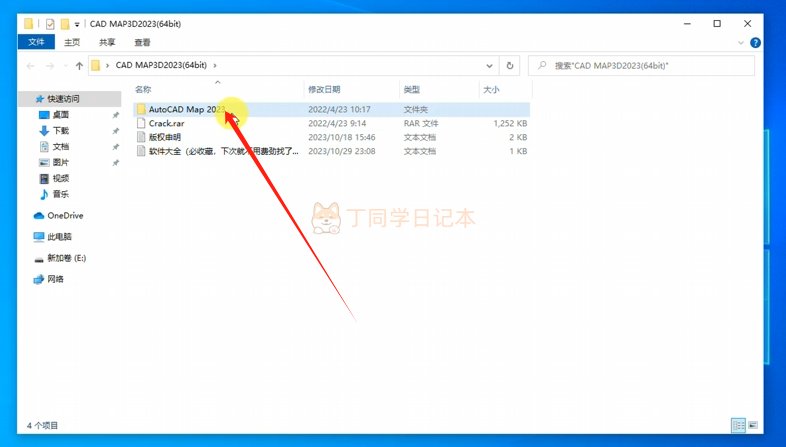Open the 文件 ribbon tab
Viewport: 786px width, 447px height.
point(36,42)
